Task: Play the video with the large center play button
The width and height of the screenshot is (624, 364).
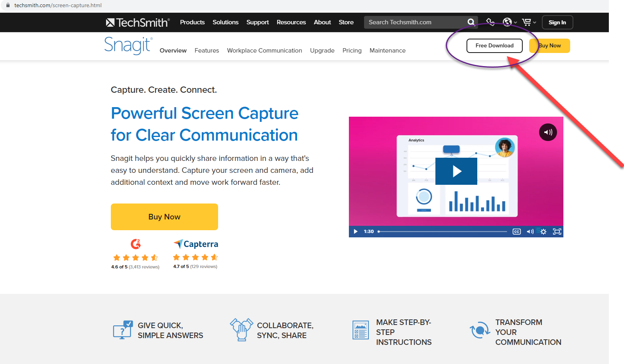Action: (x=456, y=171)
